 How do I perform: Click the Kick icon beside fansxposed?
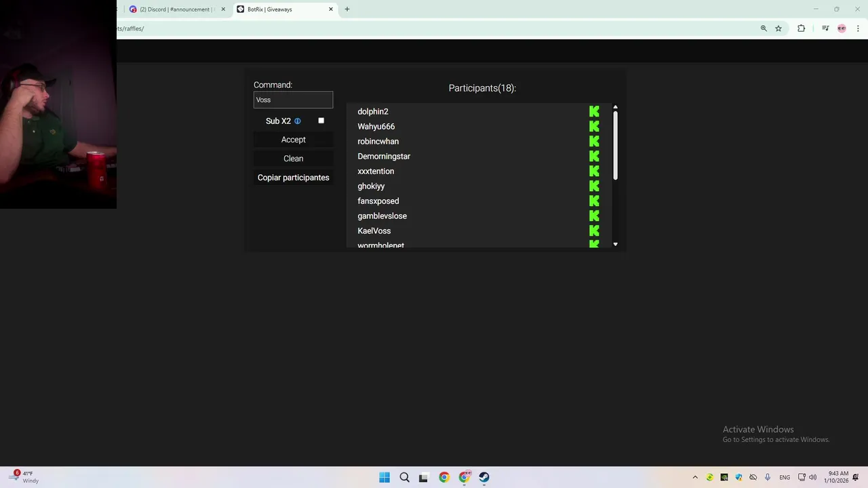(594, 201)
